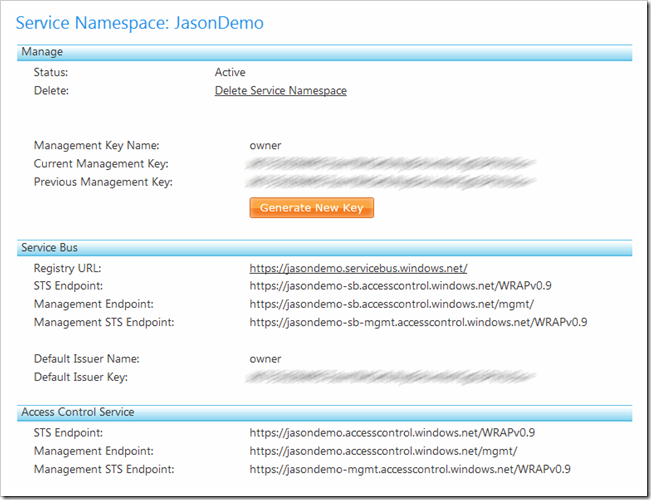Click the jasondemo-sb-mgmt Management STS Endpoint URL
The width and height of the screenshot is (651, 500).
point(418,322)
